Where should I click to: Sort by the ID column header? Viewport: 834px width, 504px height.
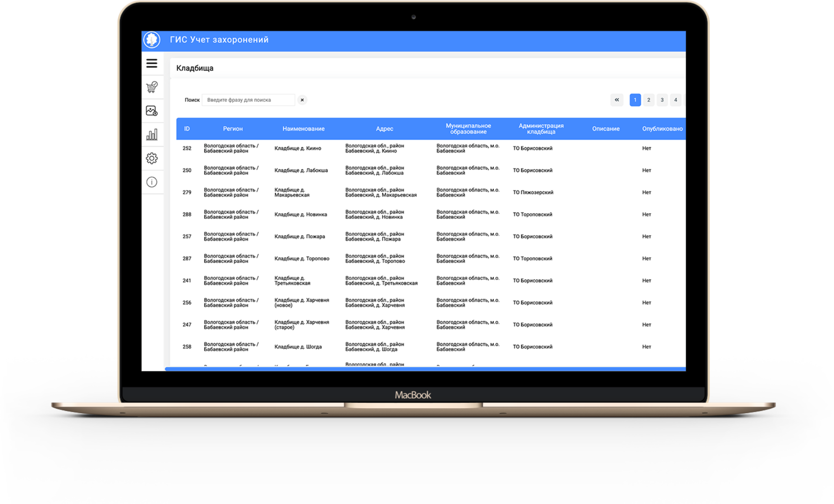coord(187,129)
